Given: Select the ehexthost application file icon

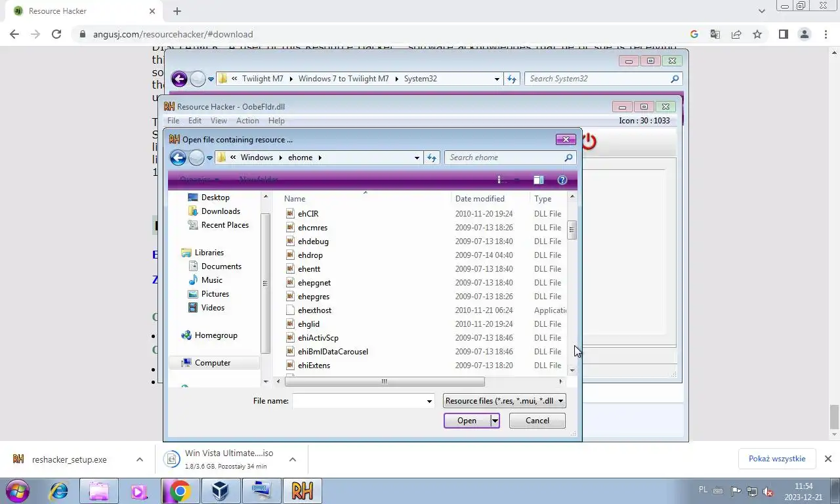Looking at the screenshot, I should [290, 310].
